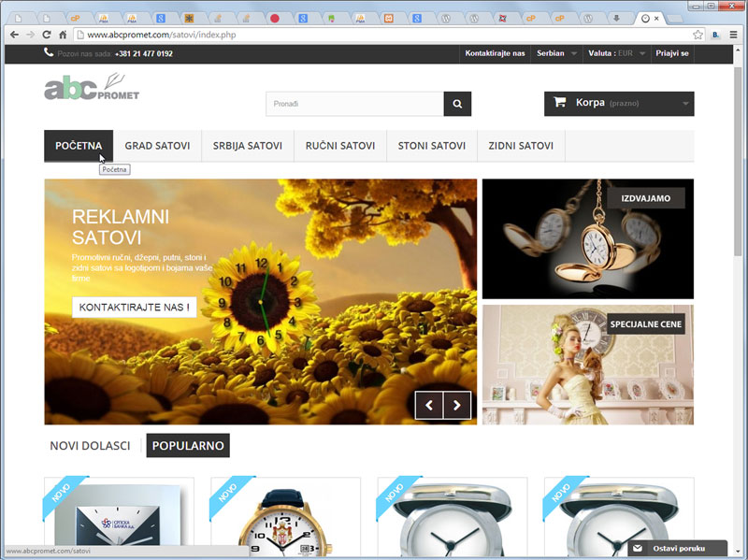The width and height of the screenshot is (748, 560).
Task: Open the Chrome hamburger menu
Action: (734, 35)
